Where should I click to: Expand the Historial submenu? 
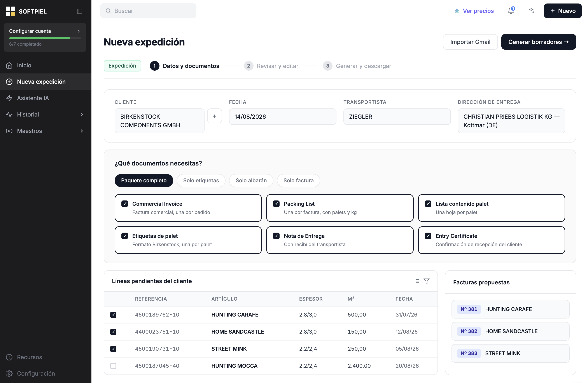tap(82, 115)
